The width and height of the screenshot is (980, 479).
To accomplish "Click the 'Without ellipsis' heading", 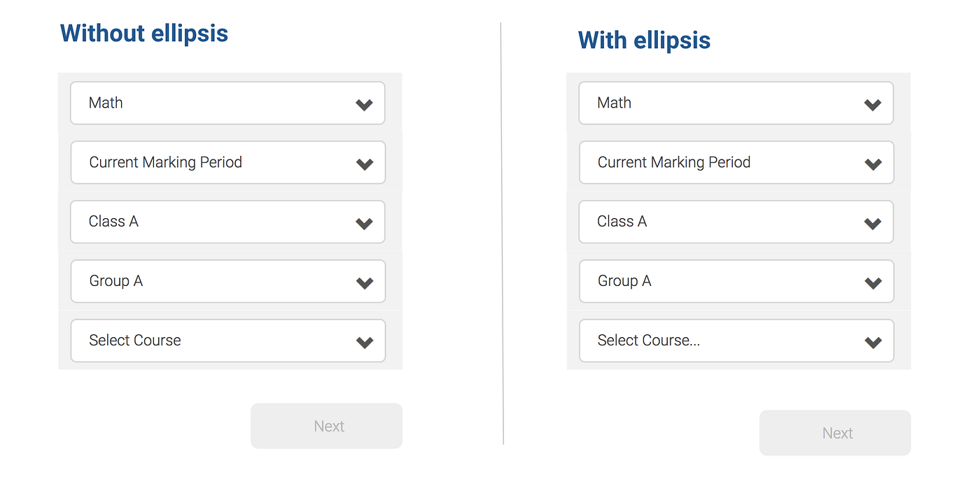I will click(143, 33).
